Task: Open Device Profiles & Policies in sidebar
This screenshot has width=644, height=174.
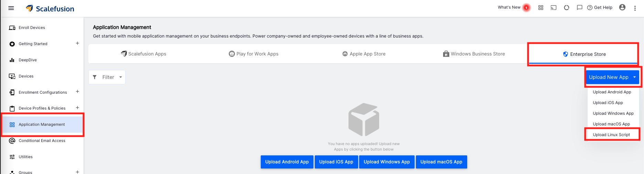Action: [x=42, y=108]
